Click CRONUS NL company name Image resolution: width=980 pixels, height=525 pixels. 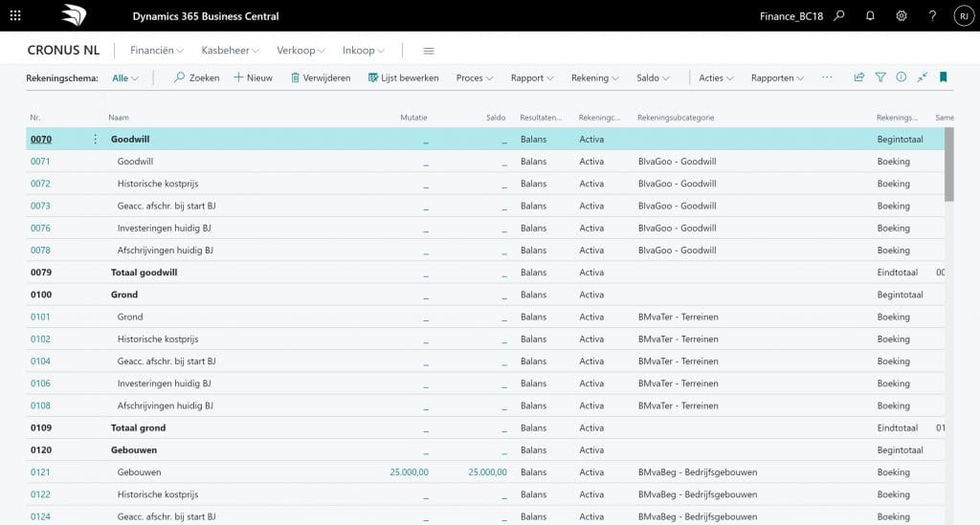click(x=63, y=51)
